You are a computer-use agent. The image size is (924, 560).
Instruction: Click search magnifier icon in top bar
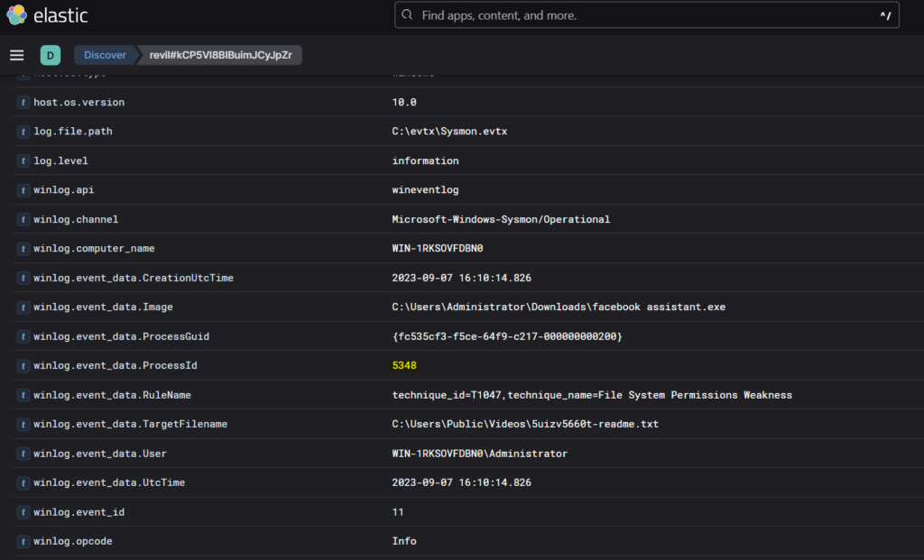pos(408,15)
